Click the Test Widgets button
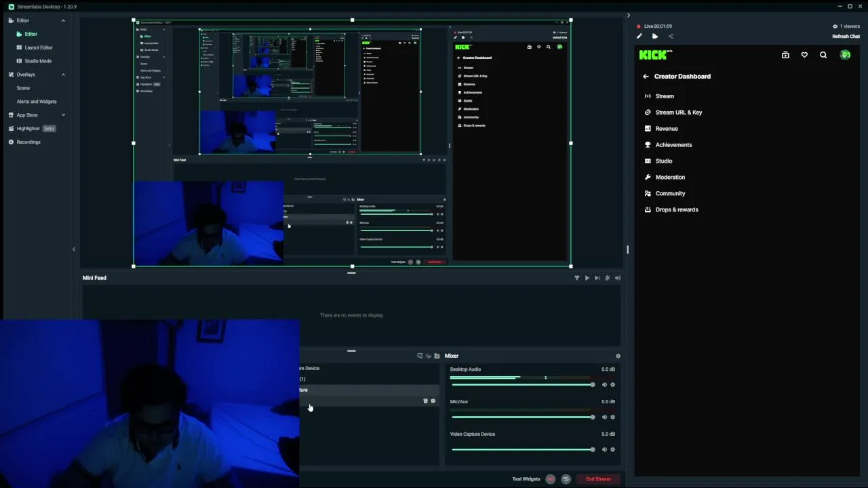 coord(526,479)
